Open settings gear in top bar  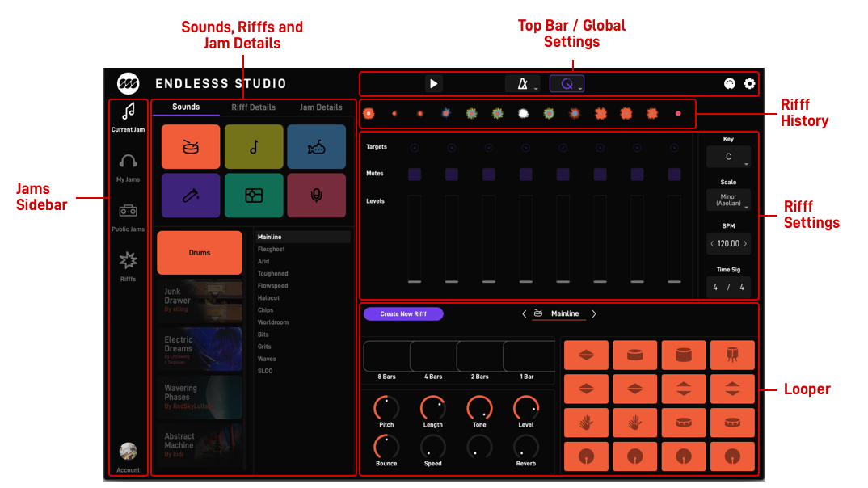[749, 83]
